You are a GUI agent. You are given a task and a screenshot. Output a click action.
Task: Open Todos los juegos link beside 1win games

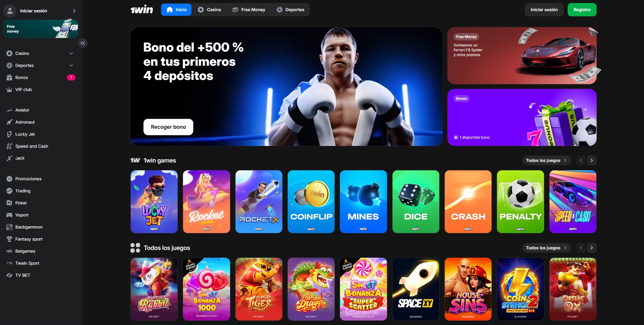[x=546, y=160]
